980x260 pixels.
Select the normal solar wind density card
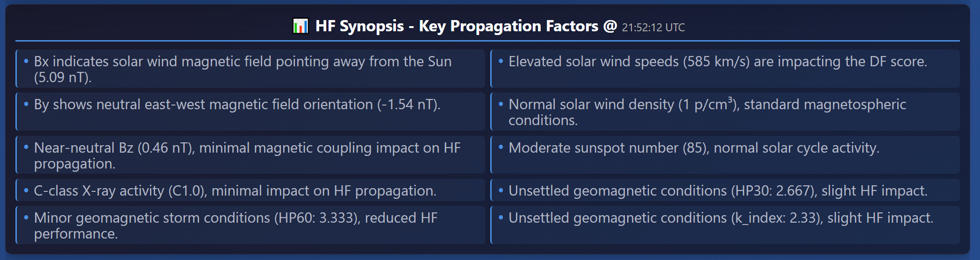725,112
